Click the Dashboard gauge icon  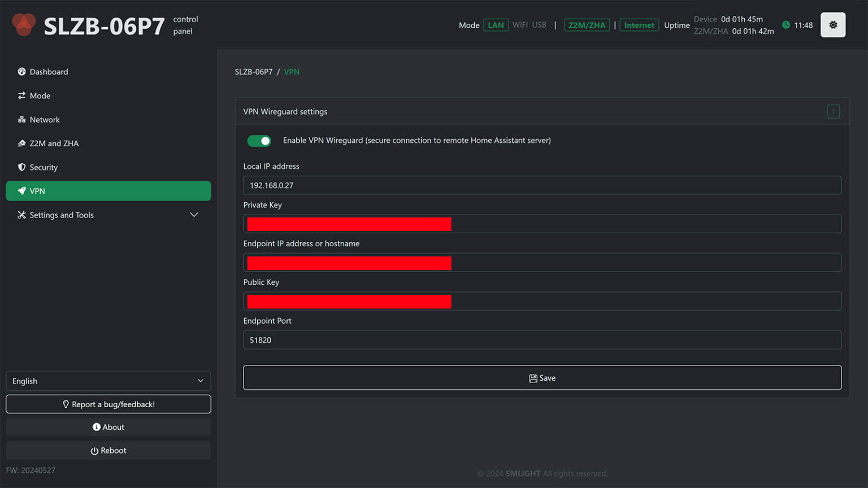tap(21, 72)
